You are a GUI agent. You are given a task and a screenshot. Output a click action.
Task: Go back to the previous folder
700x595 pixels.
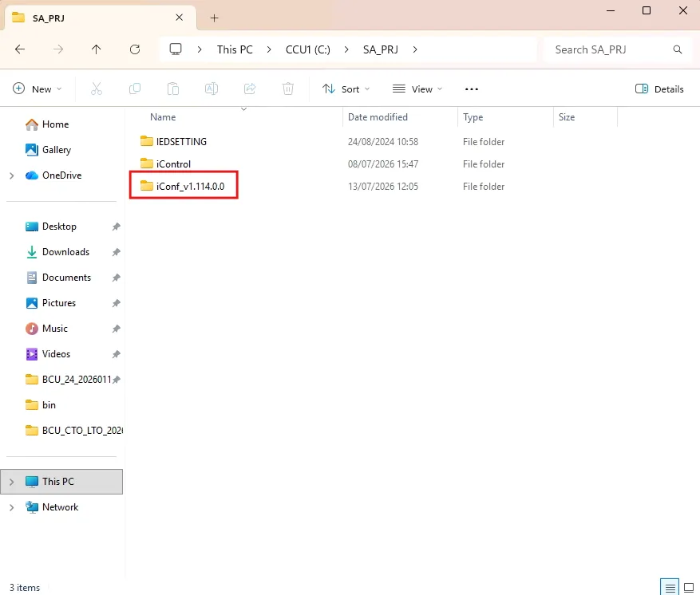click(x=20, y=49)
